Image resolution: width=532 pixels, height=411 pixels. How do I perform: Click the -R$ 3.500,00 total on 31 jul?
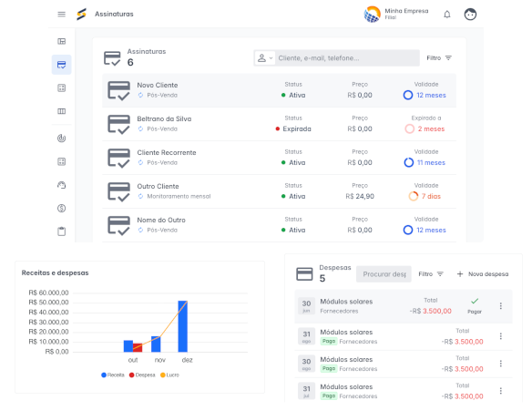(x=462, y=396)
